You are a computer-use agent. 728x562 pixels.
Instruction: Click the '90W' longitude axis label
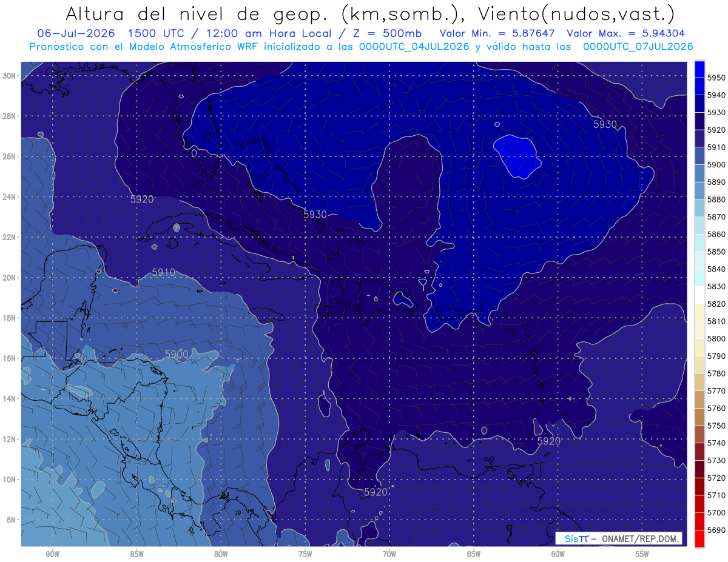pos(52,554)
